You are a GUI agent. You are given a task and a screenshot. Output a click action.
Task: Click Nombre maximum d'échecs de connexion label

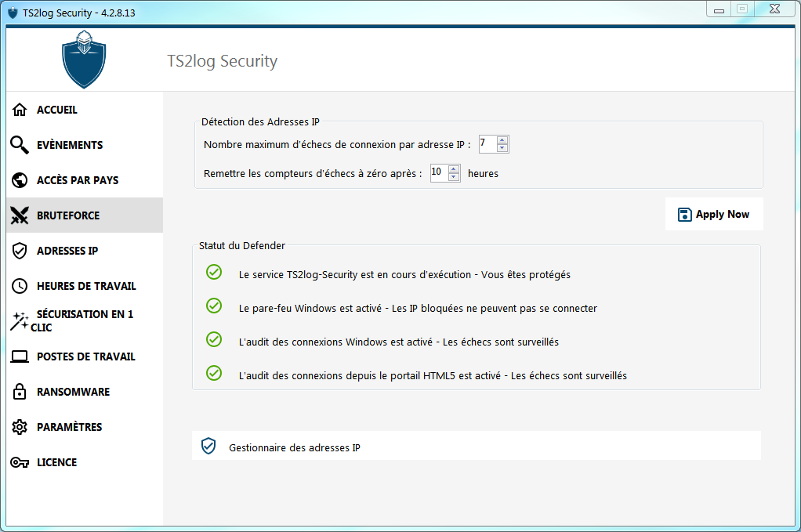(x=337, y=144)
